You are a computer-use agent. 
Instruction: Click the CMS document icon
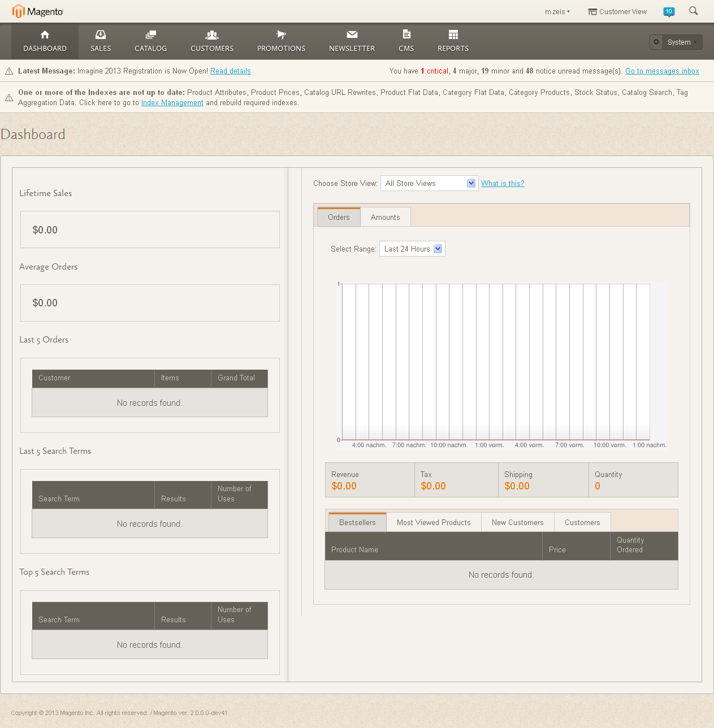pos(406,34)
